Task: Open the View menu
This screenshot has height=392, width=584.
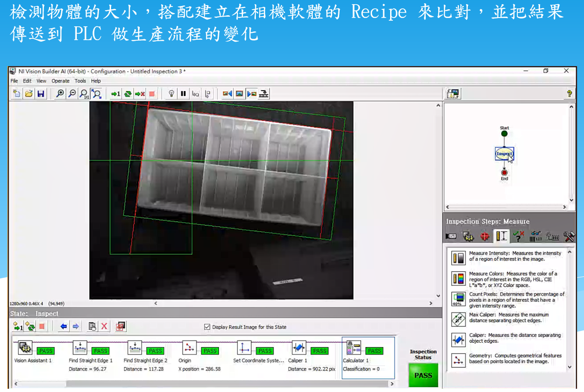Action: [41, 81]
